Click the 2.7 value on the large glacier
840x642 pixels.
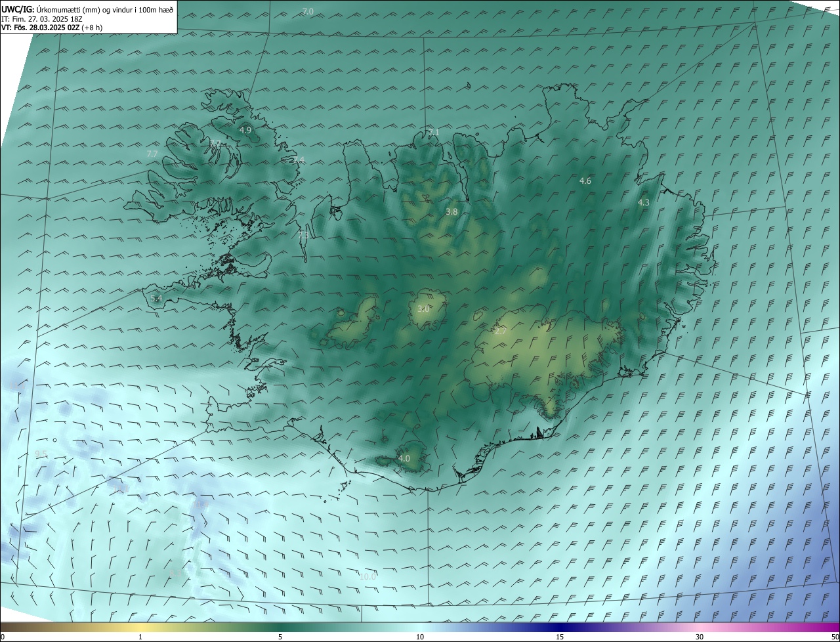500,332
